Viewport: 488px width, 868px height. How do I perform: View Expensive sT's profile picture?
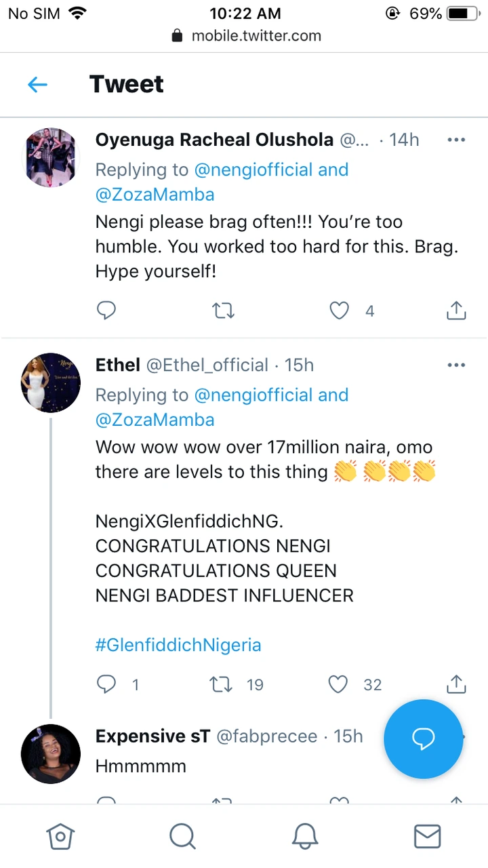(51, 753)
